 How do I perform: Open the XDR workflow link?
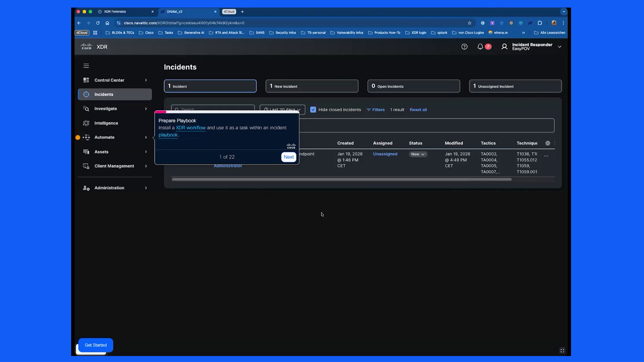tap(191, 128)
